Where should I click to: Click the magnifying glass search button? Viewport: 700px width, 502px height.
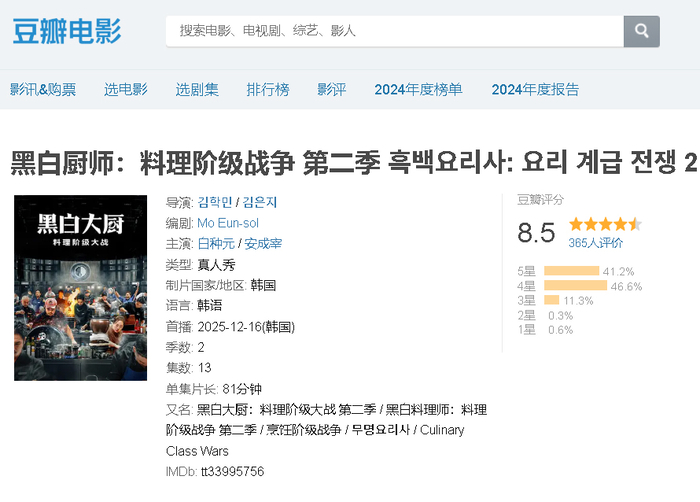pyautogui.click(x=641, y=31)
